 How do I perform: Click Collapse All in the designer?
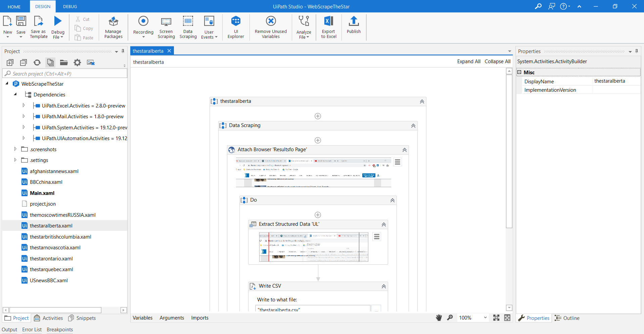coord(498,61)
